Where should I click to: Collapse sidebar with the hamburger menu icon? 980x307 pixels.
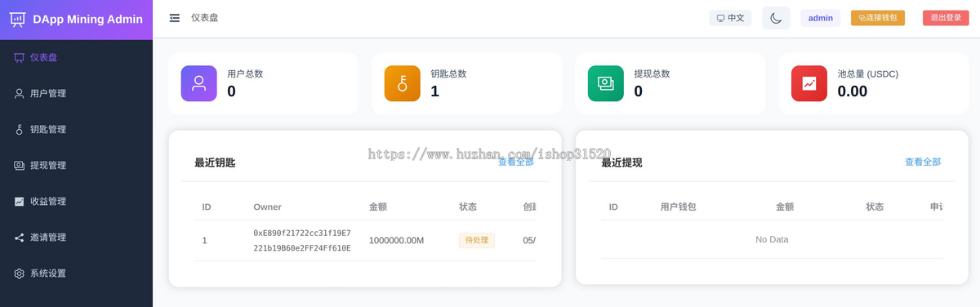[175, 18]
